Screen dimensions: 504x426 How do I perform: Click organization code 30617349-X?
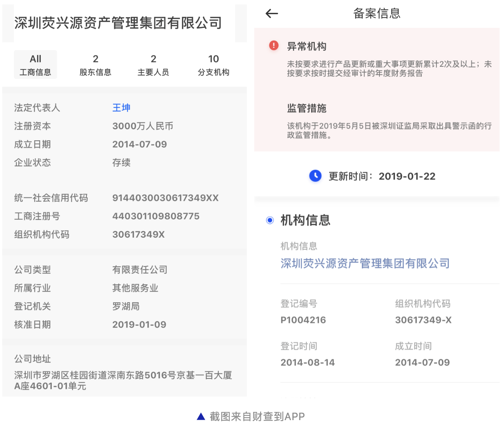(423, 320)
